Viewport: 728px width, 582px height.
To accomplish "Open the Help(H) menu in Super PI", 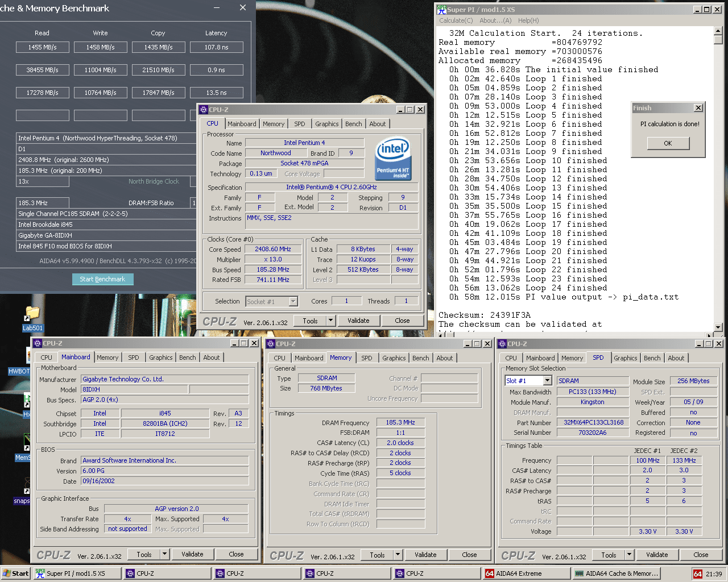I will pyautogui.click(x=528, y=20).
